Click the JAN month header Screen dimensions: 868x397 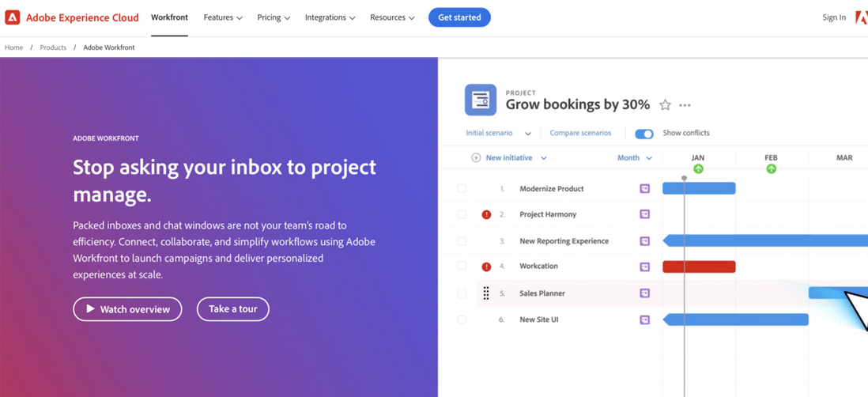[x=698, y=158]
